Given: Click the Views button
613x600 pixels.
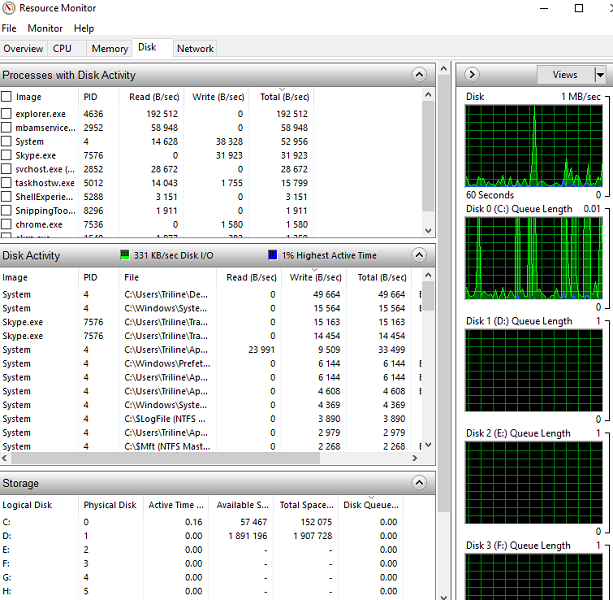Looking at the screenshot, I should (x=564, y=75).
